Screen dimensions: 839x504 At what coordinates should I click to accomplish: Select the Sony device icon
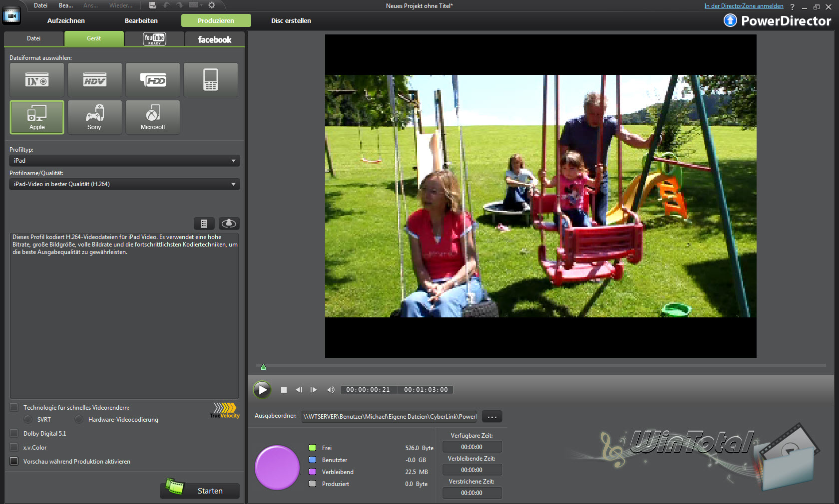(x=95, y=117)
